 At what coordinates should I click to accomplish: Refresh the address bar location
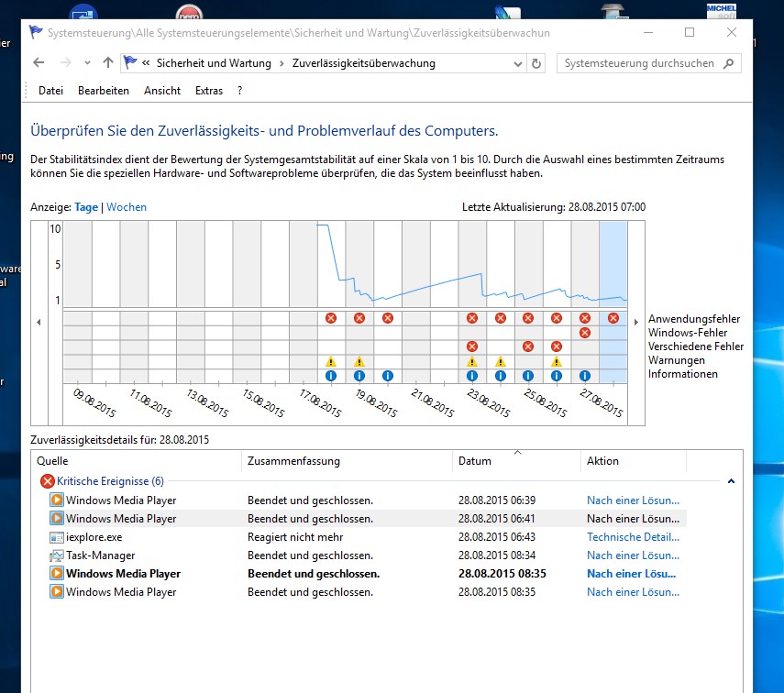536,63
